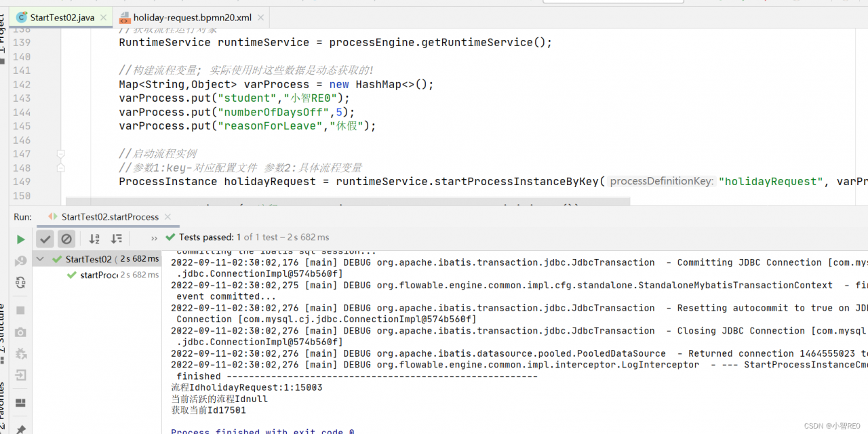Close the holiday-request.bpmn20.xml tab

point(262,18)
